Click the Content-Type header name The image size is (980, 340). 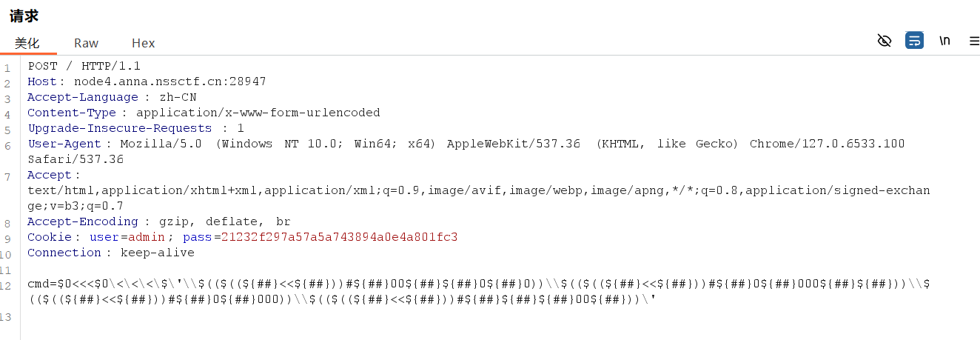tap(71, 113)
